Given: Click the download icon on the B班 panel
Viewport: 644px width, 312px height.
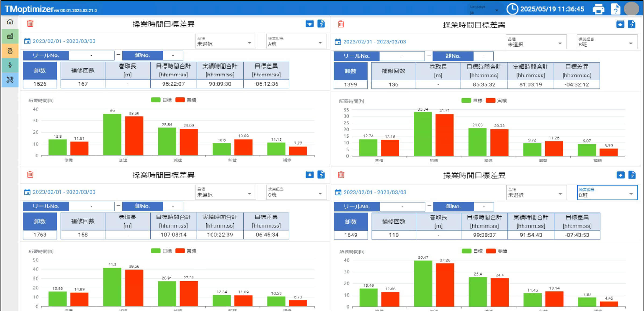Looking at the screenshot, I should [x=620, y=24].
